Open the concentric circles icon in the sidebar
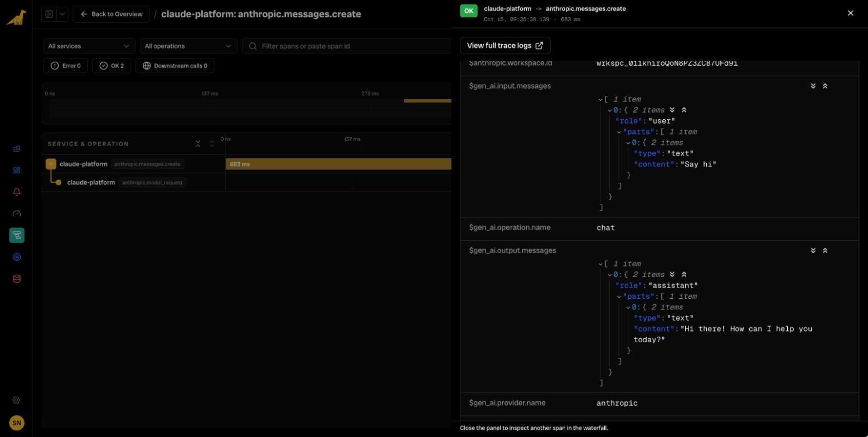This screenshot has width=868, height=437. 17,257
